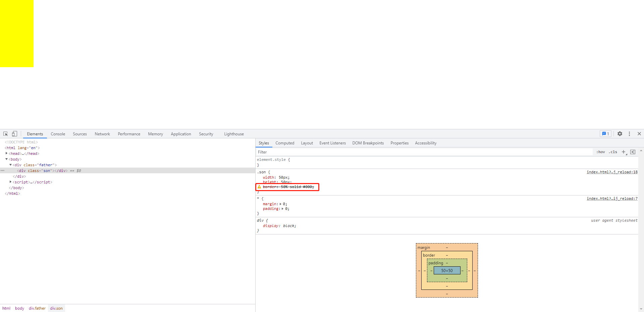This screenshot has height=312, width=644.
Task: Open the Performance tab
Action: click(129, 134)
